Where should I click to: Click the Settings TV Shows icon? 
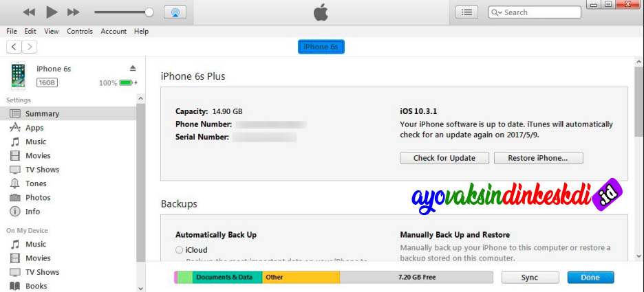pos(14,170)
